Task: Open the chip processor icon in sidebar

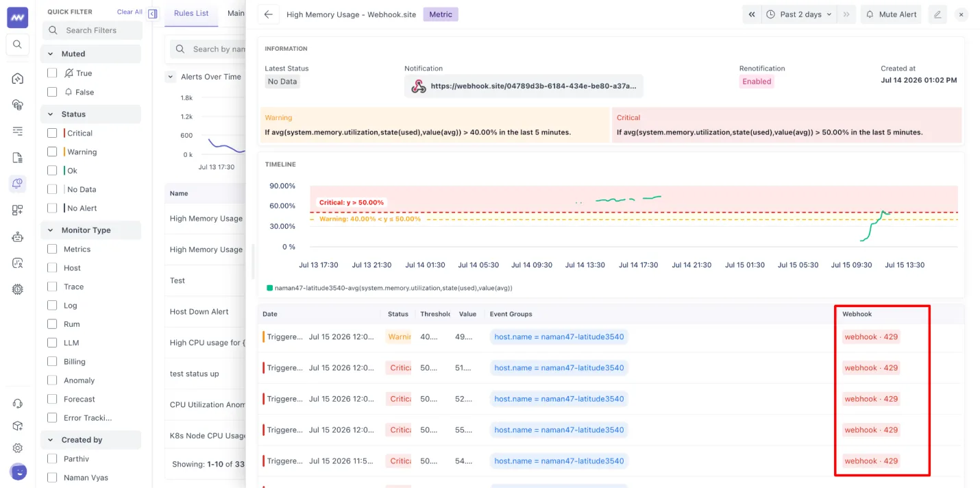Action: 18,289
